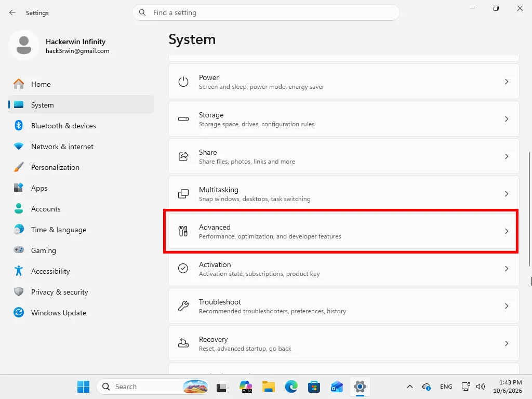532x399 pixels.
Task: Open Microsoft Edge from taskbar
Action: [x=291, y=387]
